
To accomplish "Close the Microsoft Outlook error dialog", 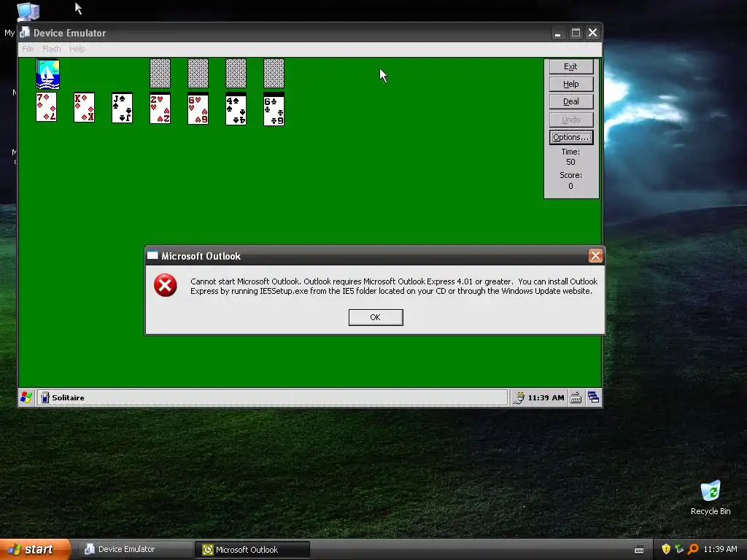I will 595,256.
